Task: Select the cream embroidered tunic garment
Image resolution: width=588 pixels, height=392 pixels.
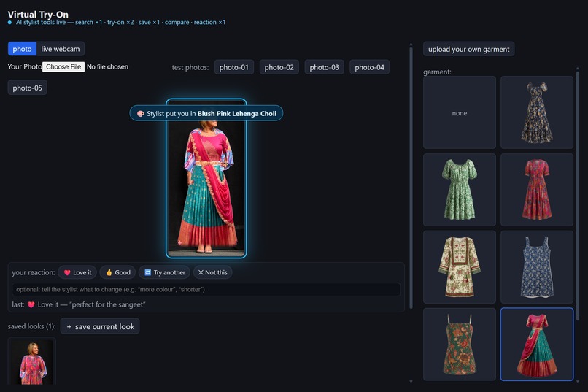Action: [460, 267]
